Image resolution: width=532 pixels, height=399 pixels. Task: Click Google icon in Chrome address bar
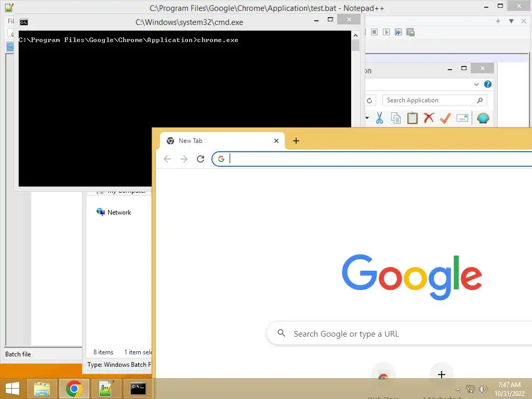coord(221,159)
